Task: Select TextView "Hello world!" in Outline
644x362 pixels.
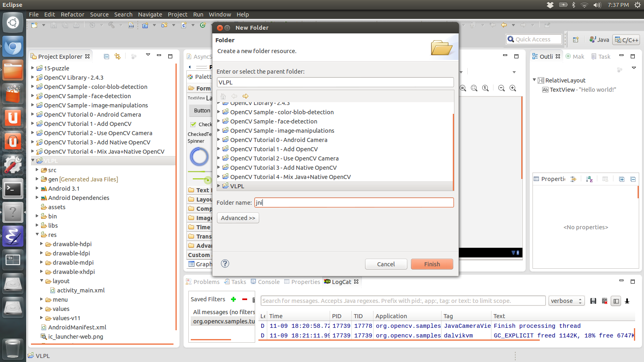Action: 579,90
